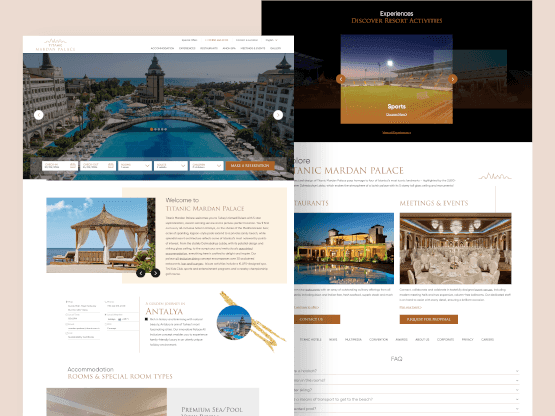555x416 pixels.
Task: Click right arrow on Experiences carousel
Action: [x=453, y=79]
